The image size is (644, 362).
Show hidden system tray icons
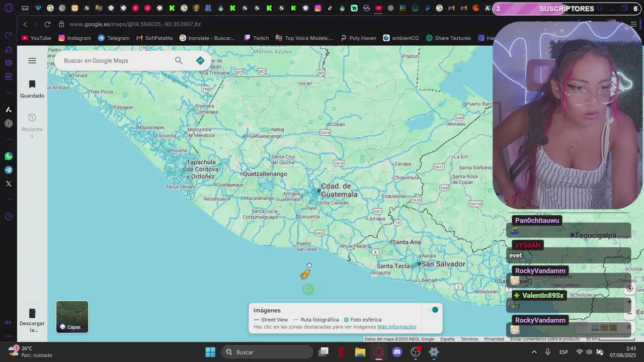point(534,352)
